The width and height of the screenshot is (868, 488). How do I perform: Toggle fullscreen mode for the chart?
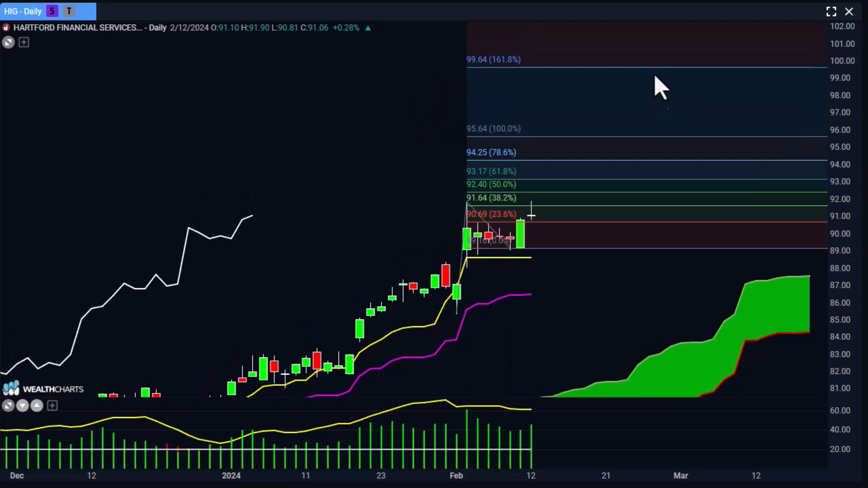(x=831, y=11)
